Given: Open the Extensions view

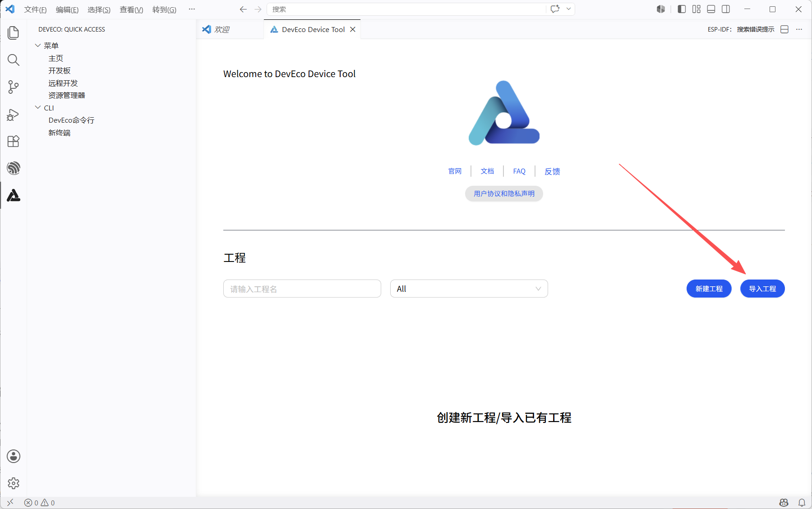Looking at the screenshot, I should [14, 142].
